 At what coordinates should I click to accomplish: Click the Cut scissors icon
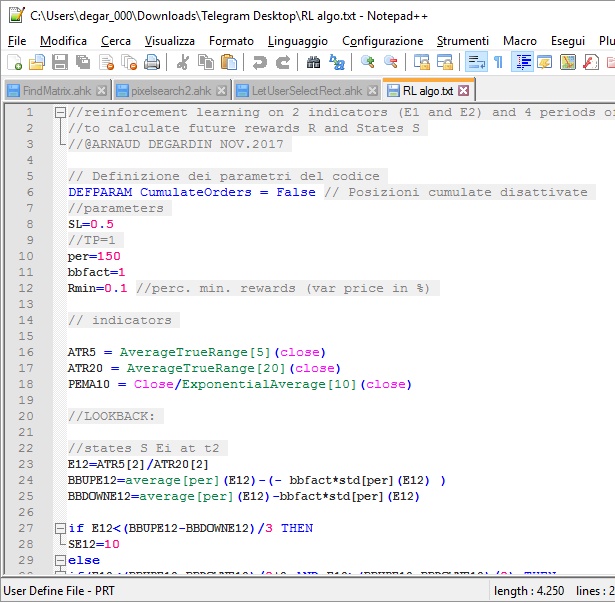point(183,62)
